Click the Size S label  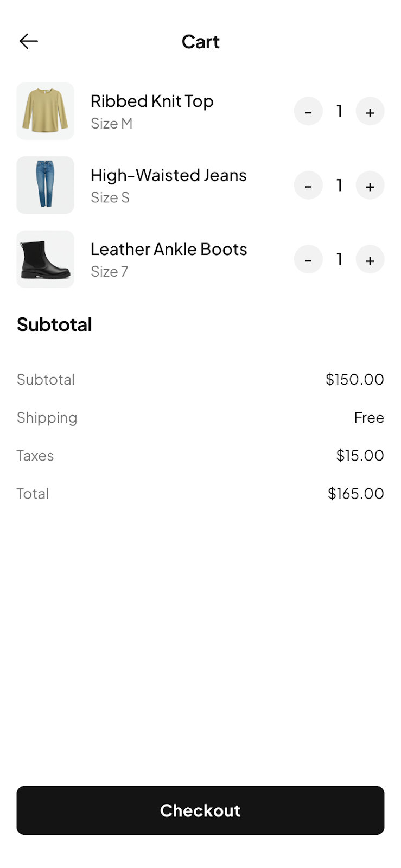110,197
